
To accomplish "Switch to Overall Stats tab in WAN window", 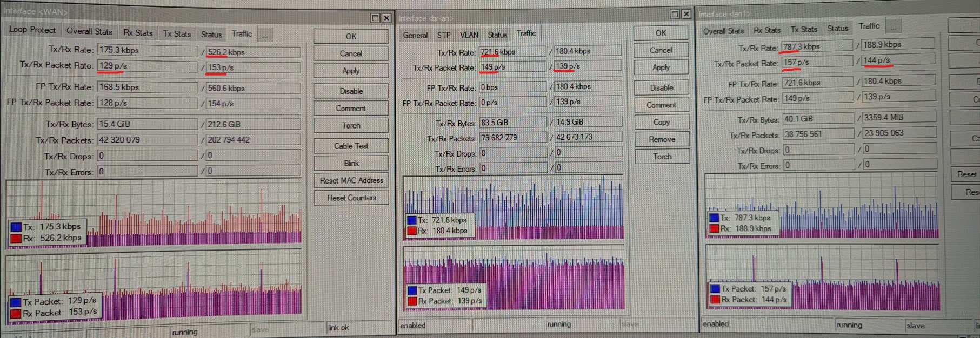I will click(x=89, y=31).
